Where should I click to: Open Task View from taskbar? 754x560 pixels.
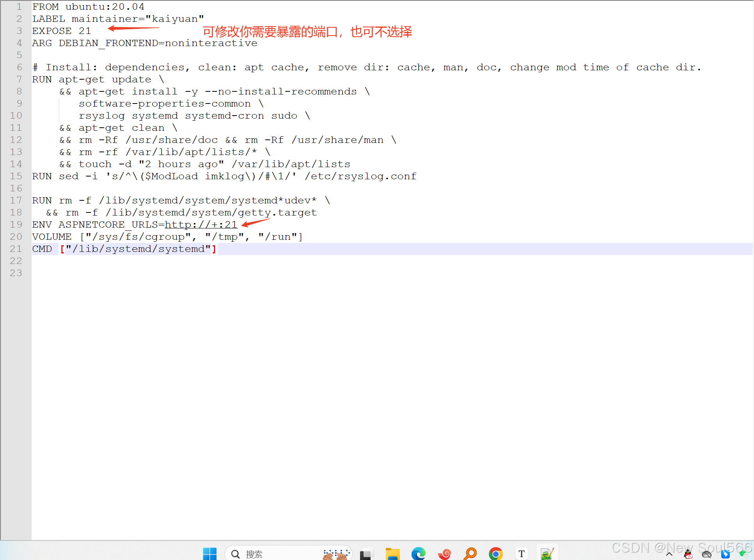click(x=366, y=554)
